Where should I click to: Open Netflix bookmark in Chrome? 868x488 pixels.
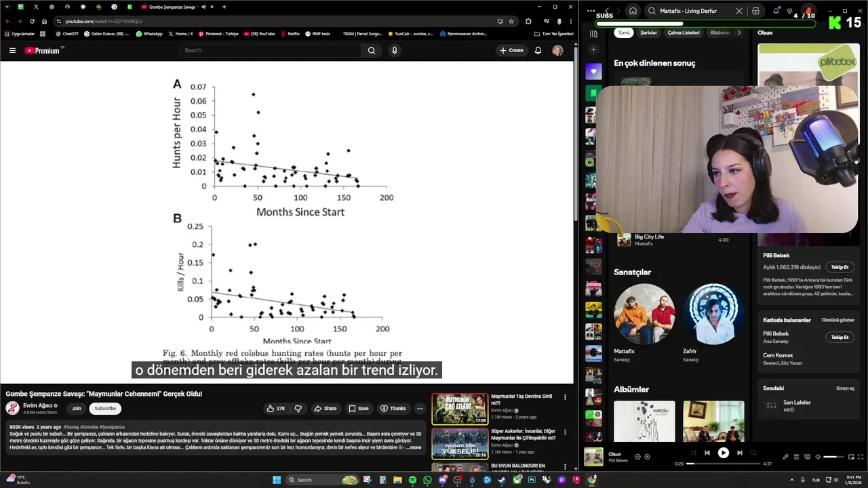290,33
